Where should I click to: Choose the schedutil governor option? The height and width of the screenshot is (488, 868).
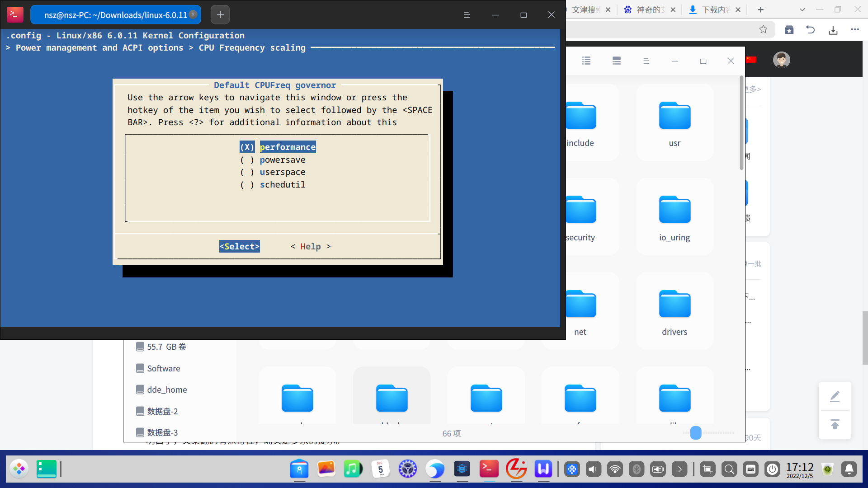click(x=282, y=185)
